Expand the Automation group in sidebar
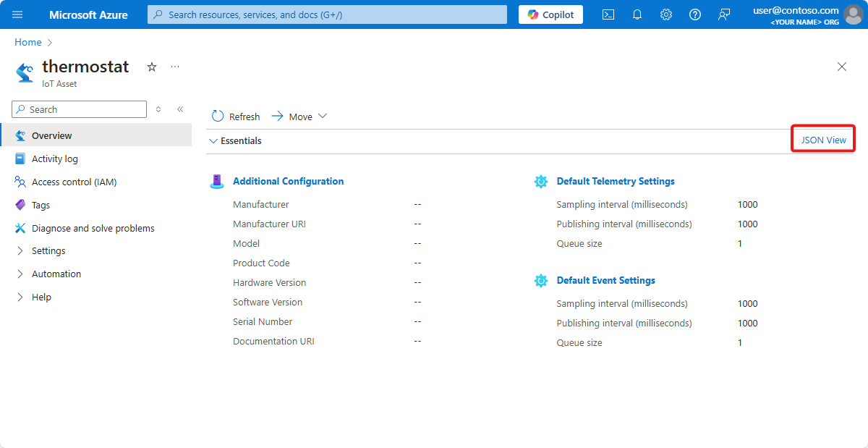Viewport: 868px width, 448px height. [x=20, y=274]
